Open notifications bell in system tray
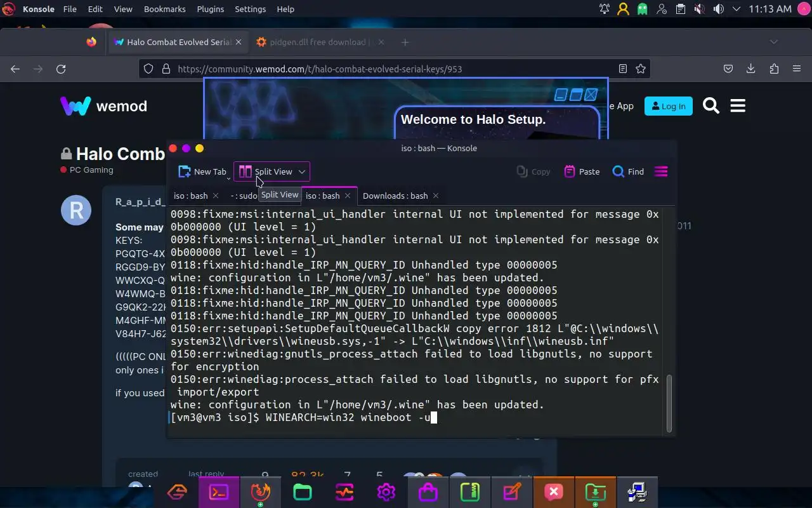Image resolution: width=812 pixels, height=508 pixels. tap(605, 9)
